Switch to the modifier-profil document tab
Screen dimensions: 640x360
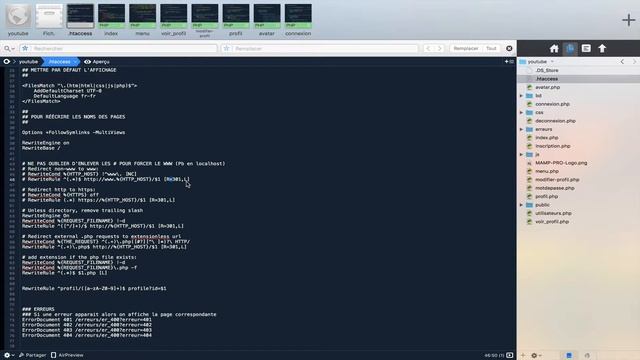pyautogui.click(x=204, y=20)
